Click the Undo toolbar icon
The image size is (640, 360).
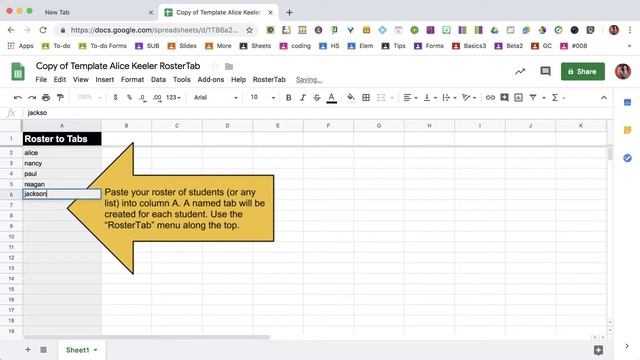coord(18,98)
